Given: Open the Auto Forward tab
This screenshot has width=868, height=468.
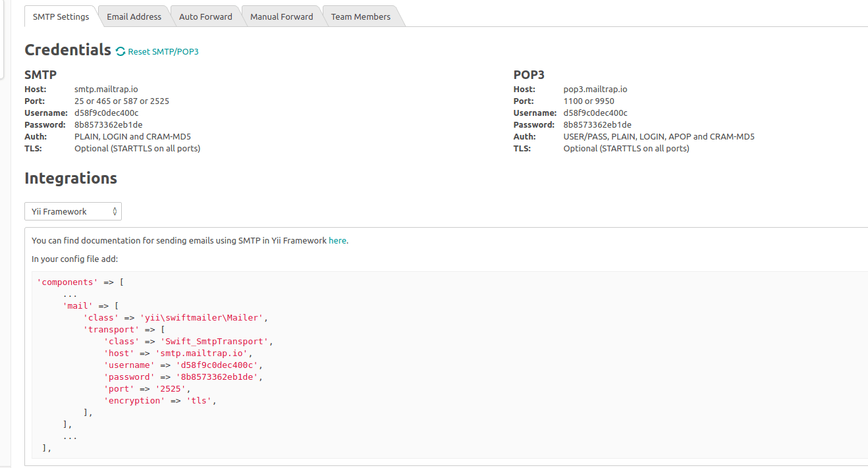Looking at the screenshot, I should 205,16.
